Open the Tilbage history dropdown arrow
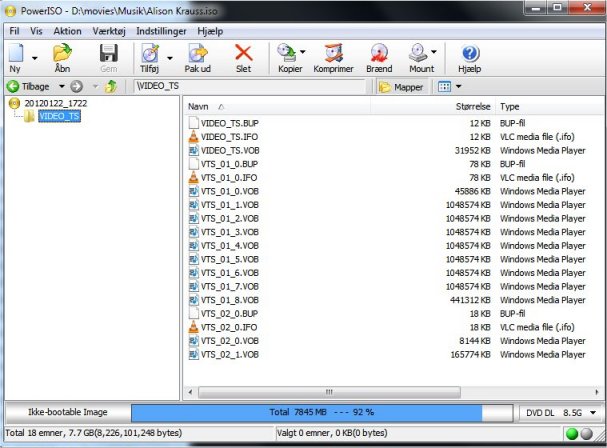Screen dimensions: 607x448 tap(62, 86)
